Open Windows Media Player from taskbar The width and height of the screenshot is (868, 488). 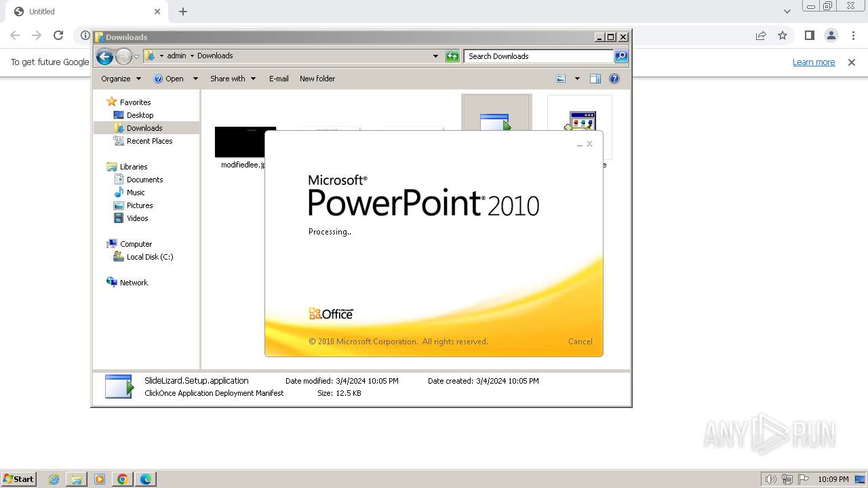pos(100,479)
